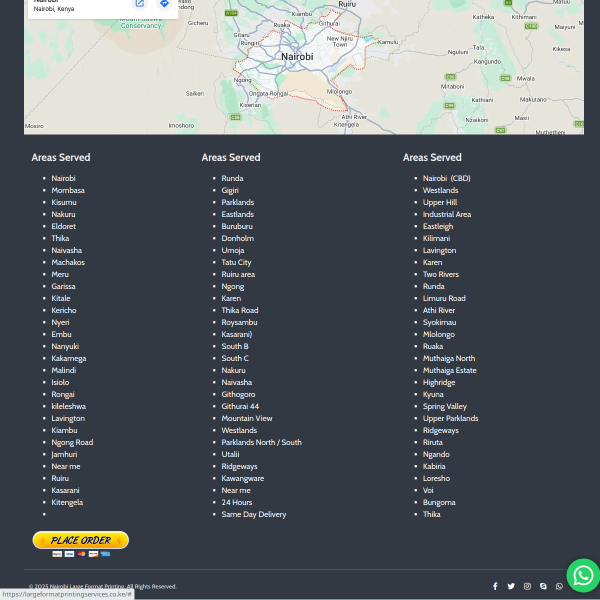Launch the Skype footer icon
Screen dimensions: 600x600
coord(543,586)
